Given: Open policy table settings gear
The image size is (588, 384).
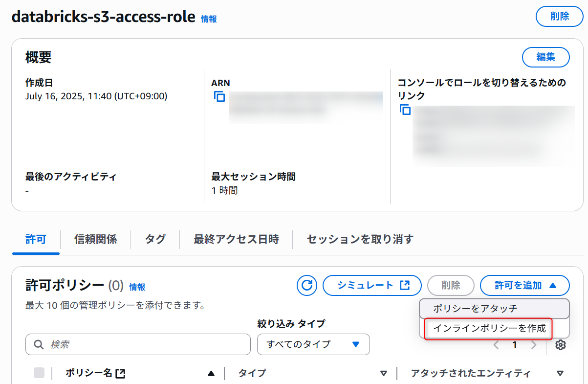Looking at the screenshot, I should 561,345.
